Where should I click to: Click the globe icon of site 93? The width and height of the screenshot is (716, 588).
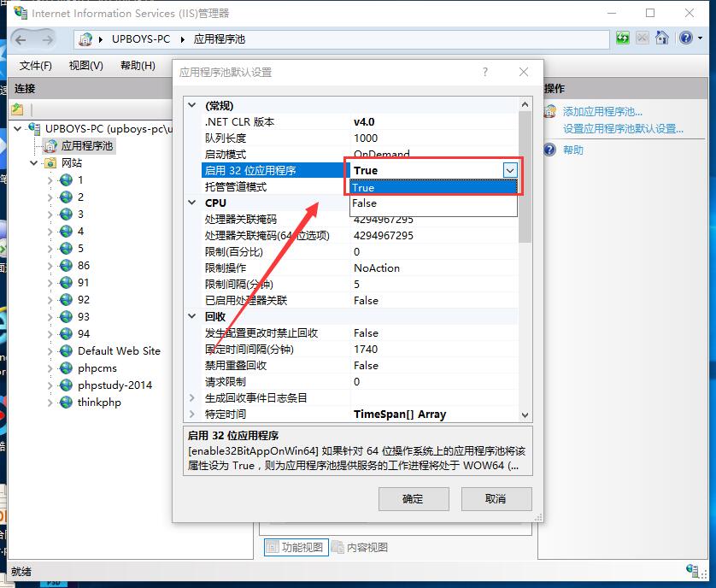tap(66, 316)
